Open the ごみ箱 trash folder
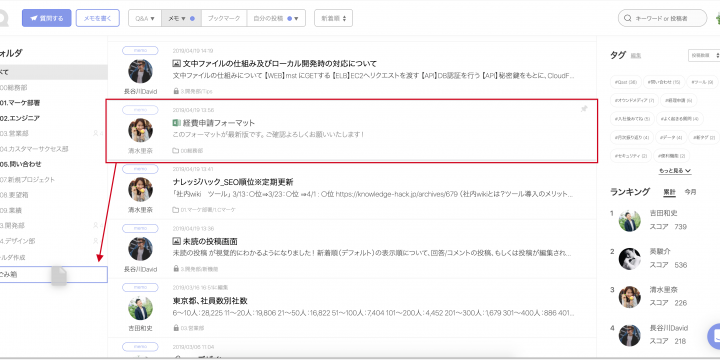This screenshot has height=360, width=720. 54,275
